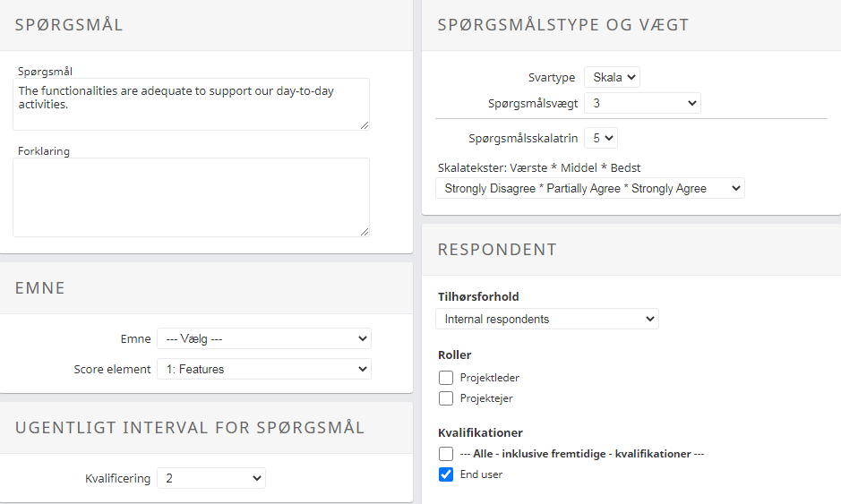Open the Spørgsmålsskalatrin dropdown
Image resolution: width=841 pixels, height=504 pixels.
(x=601, y=138)
